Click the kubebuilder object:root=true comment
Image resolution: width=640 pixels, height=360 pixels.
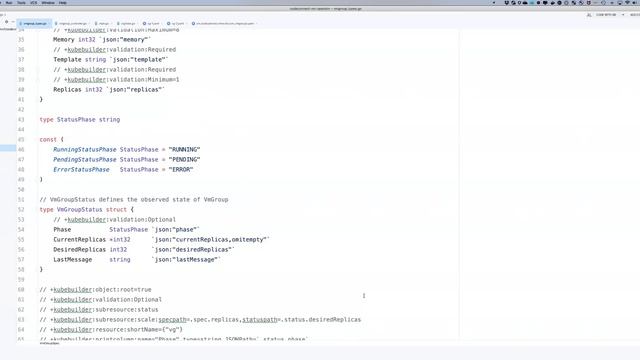96,289
